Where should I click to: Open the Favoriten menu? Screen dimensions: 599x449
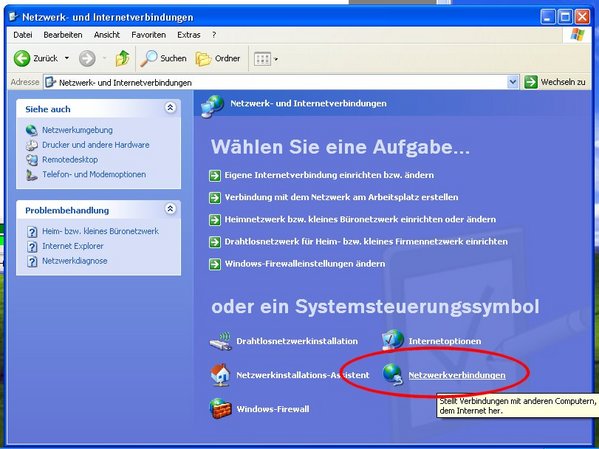149,35
